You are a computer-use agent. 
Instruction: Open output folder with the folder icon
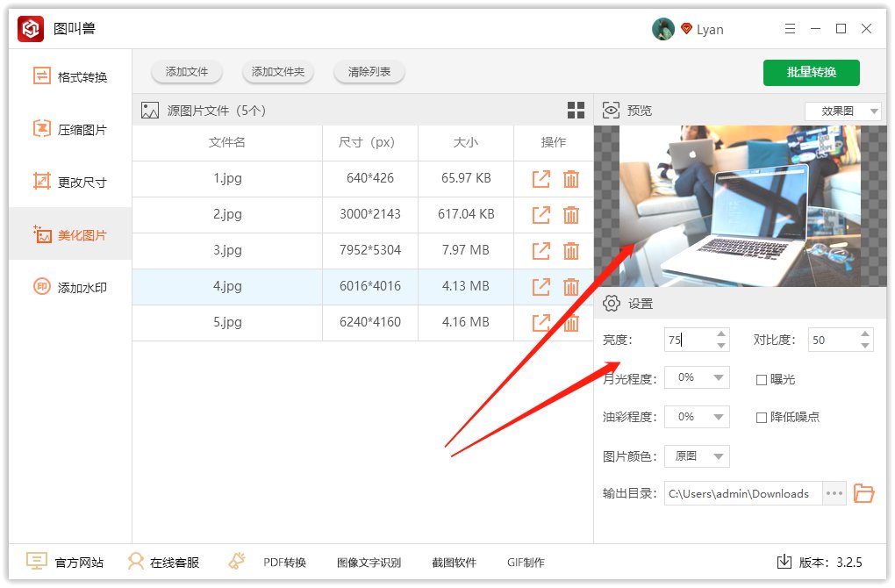pyautogui.click(x=864, y=493)
